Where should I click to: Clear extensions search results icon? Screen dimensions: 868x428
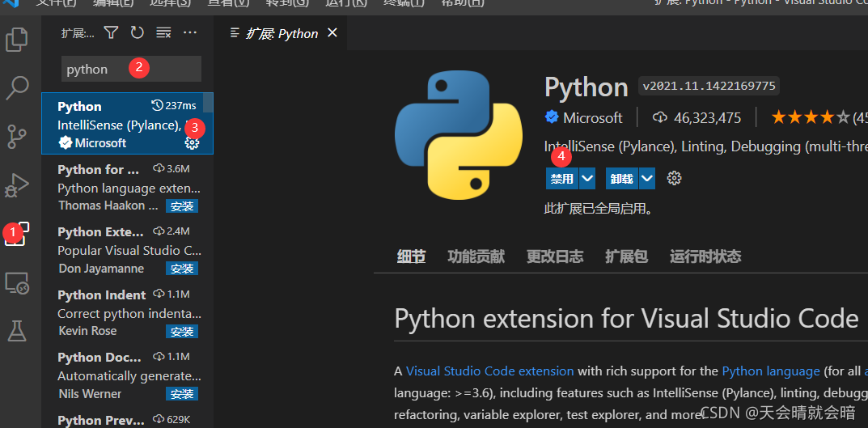tap(163, 32)
